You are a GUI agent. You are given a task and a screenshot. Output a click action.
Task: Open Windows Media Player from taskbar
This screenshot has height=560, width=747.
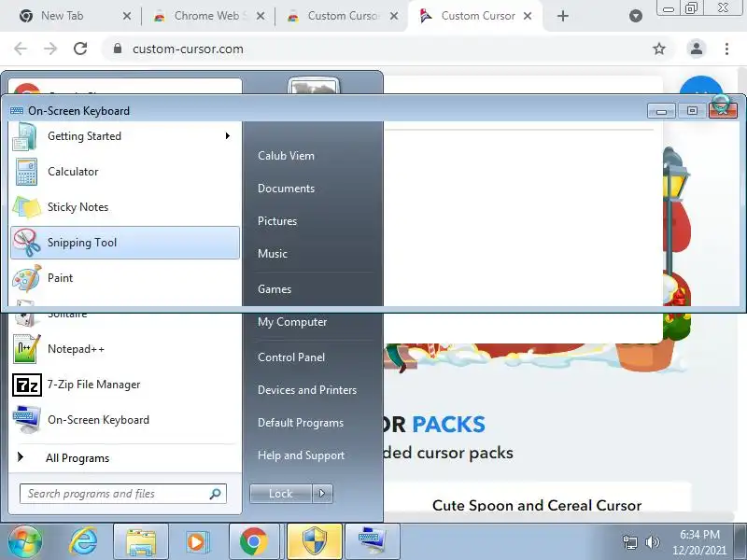click(197, 541)
